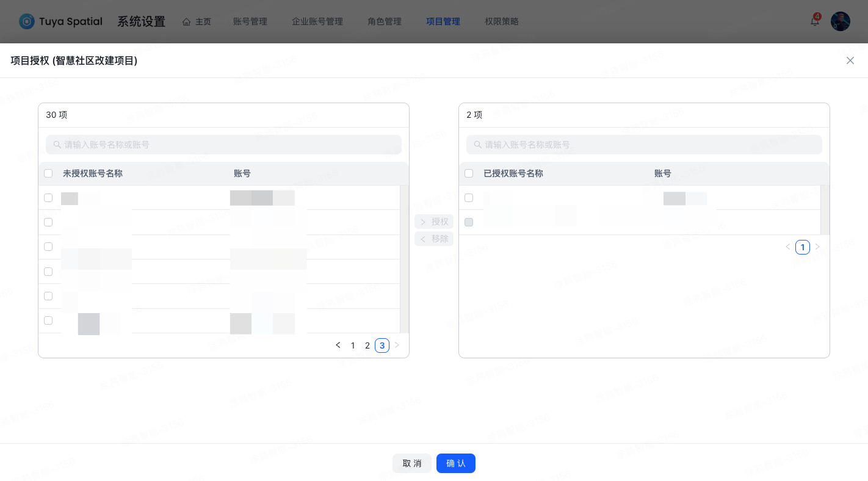This screenshot has height=481, width=868.
Task: Check second row in unauthorized accounts list
Action: [48, 222]
